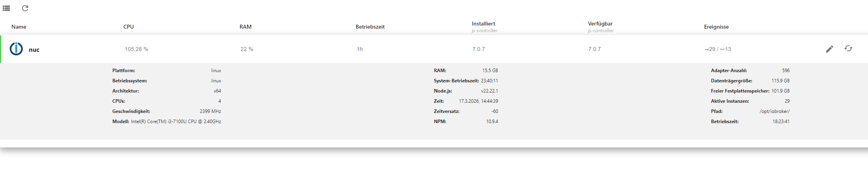Edit the nuc host with pencil icon
This screenshot has height=169, width=868.
[x=829, y=49]
